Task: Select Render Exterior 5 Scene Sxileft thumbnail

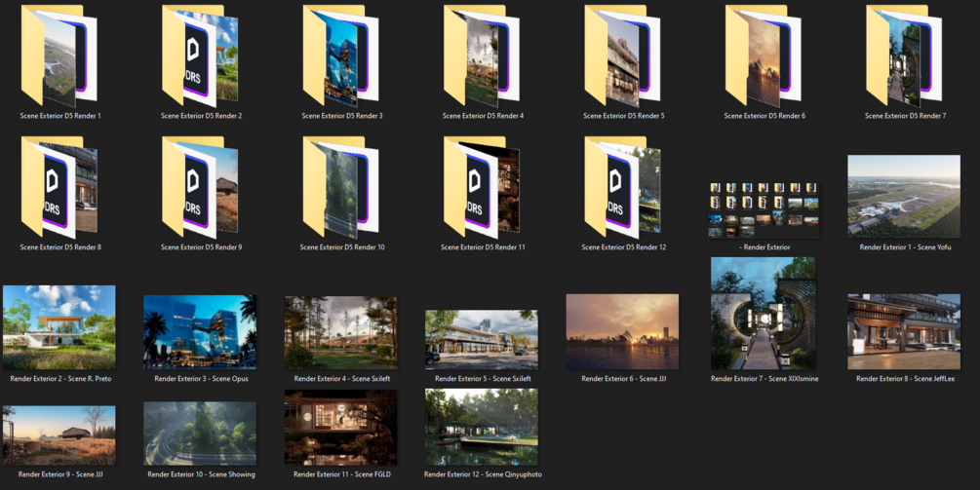Action: [482, 340]
